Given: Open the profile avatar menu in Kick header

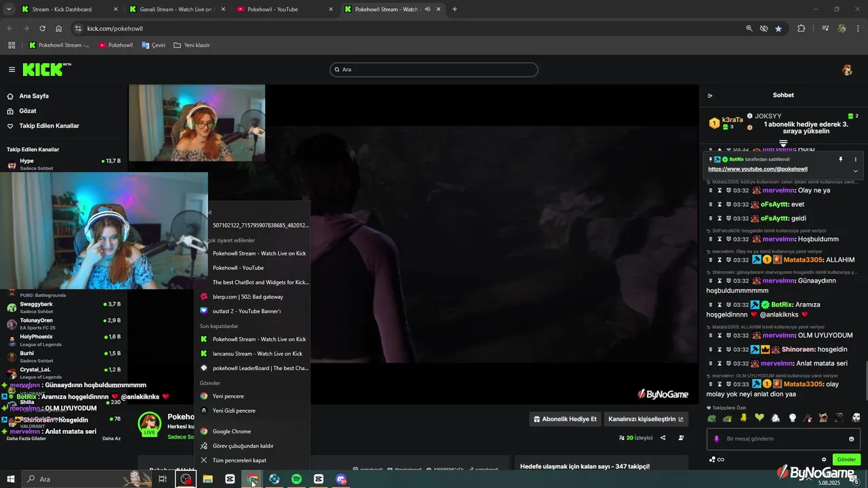Looking at the screenshot, I should [847, 70].
